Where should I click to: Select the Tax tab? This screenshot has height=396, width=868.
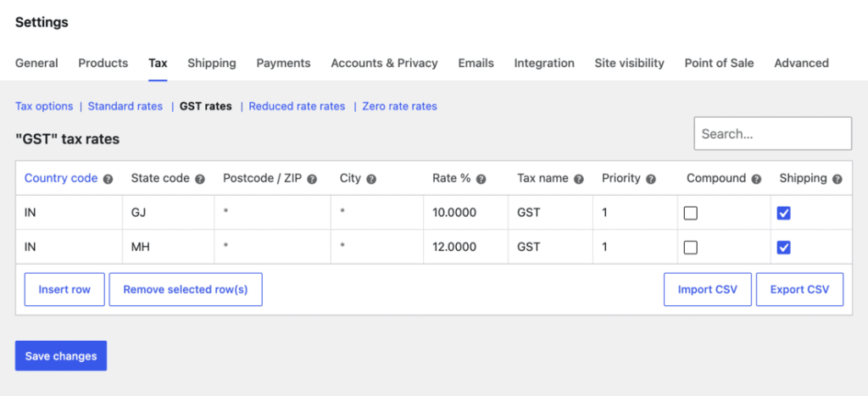[x=158, y=63]
